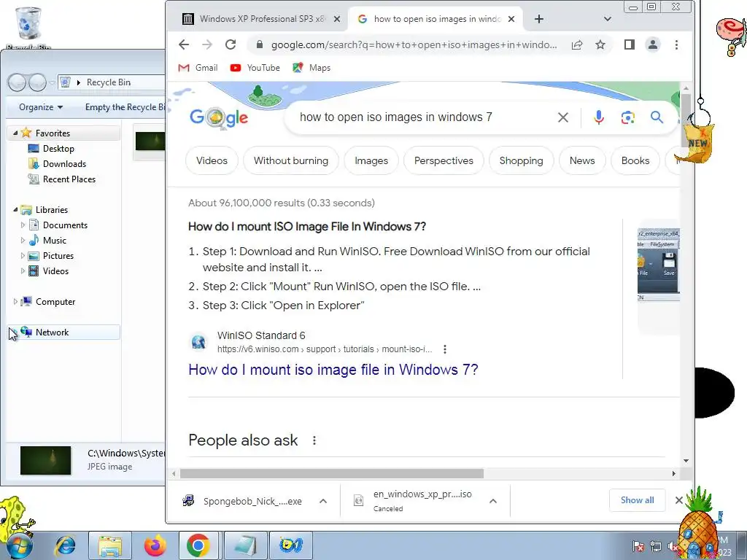This screenshot has width=747, height=560.
Task: Share this page from address bar
Action: pyautogui.click(x=577, y=44)
